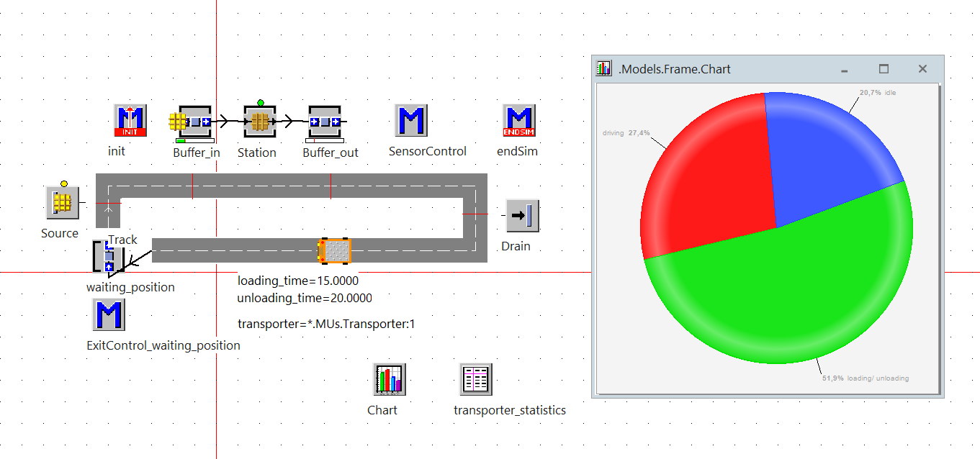Click the waiting_position buffer icon

coord(109,257)
